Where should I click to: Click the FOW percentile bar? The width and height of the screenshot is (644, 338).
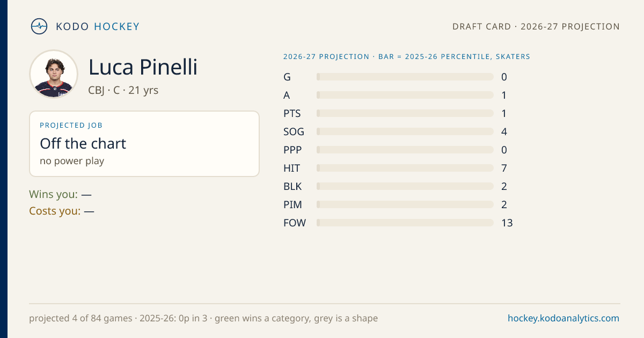405,223
